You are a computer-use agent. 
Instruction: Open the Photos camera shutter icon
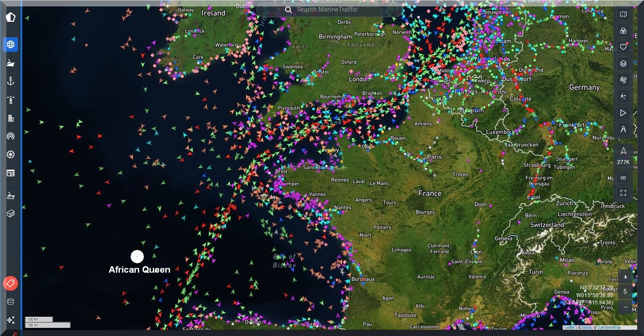coord(11,155)
